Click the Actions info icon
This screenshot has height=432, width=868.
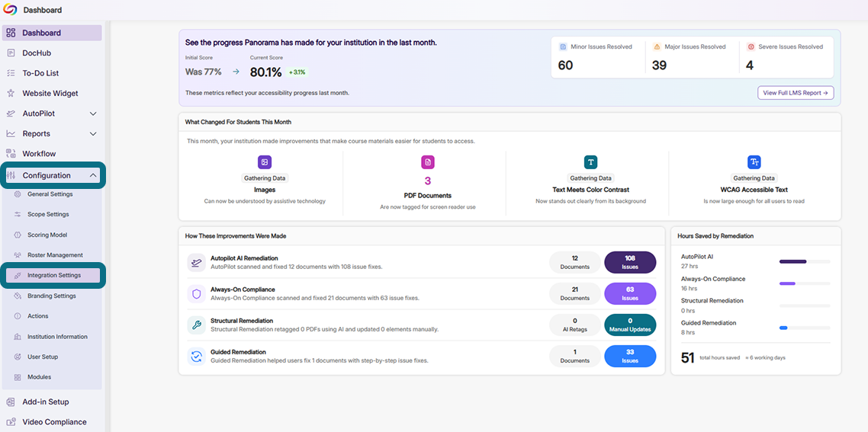pos(17,316)
